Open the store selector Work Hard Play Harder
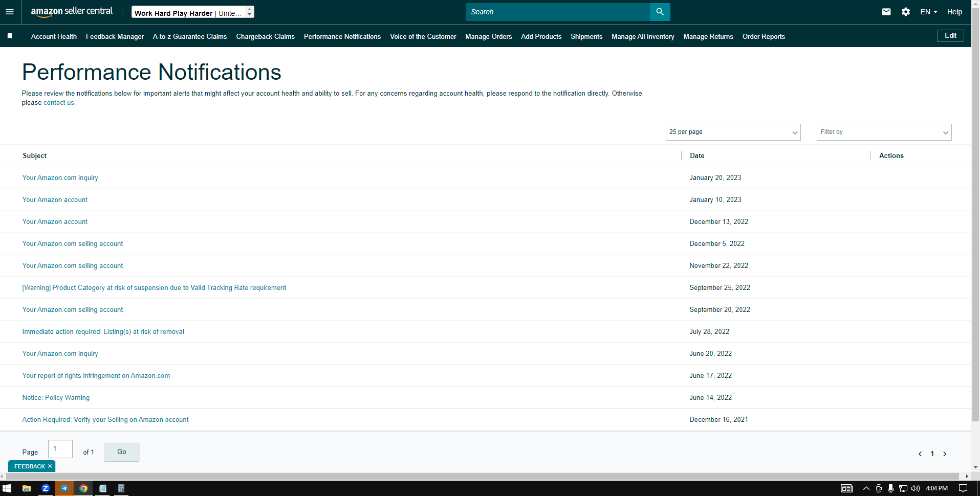Viewport: 980px width, 496px height. pyautogui.click(x=193, y=12)
